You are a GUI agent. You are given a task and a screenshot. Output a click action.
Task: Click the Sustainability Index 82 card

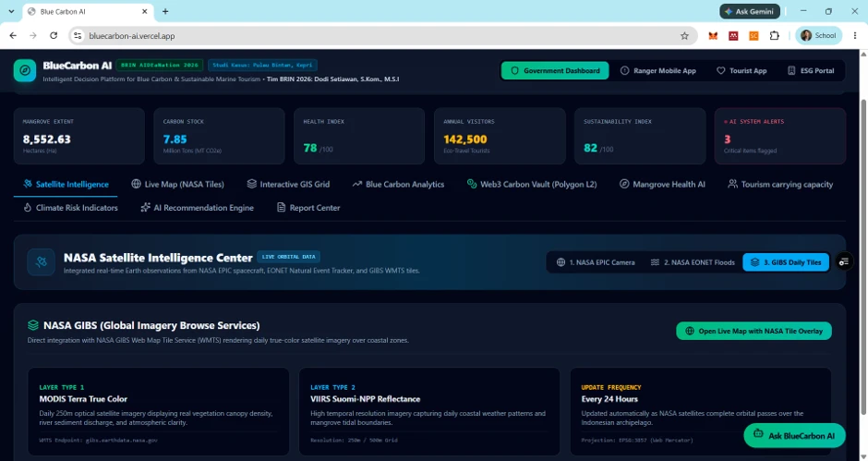[640, 136]
